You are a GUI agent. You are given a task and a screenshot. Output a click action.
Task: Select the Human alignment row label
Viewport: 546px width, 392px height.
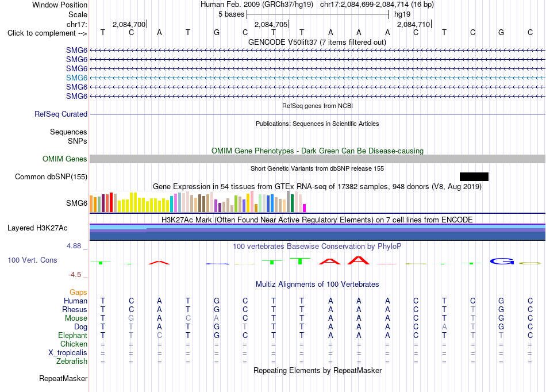point(75,301)
